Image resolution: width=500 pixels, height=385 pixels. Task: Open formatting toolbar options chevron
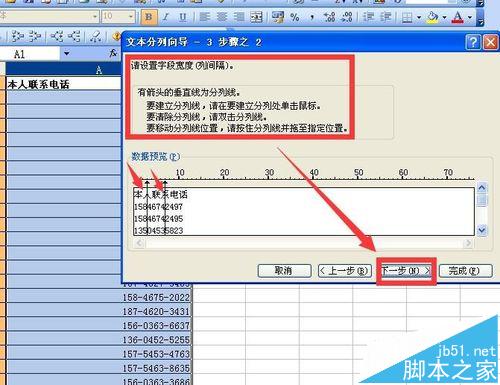480,17
